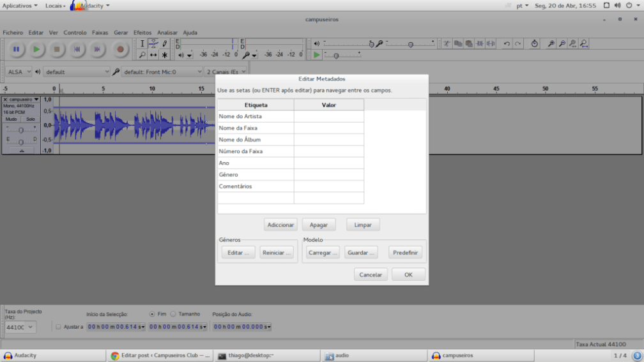Screen dimensions: 644x362
Task: Click the red Record button
Action: point(119,49)
